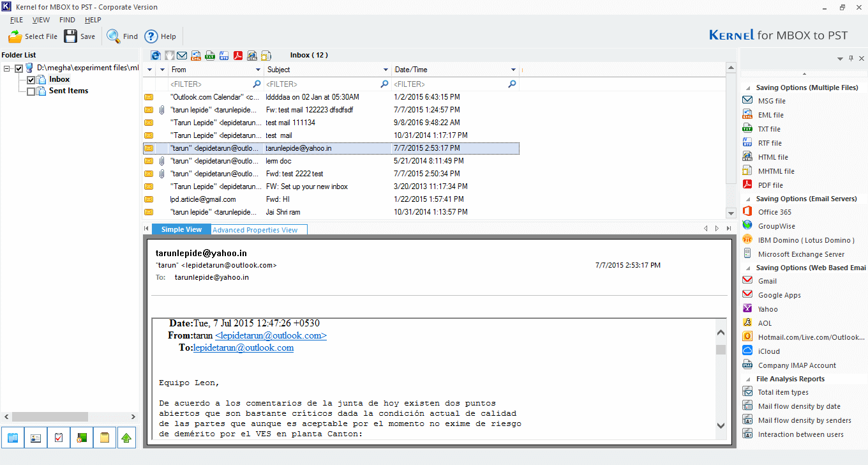Viewport: 868px width, 465px height.
Task: Click the pin icon on the right panel
Action: [851, 59]
